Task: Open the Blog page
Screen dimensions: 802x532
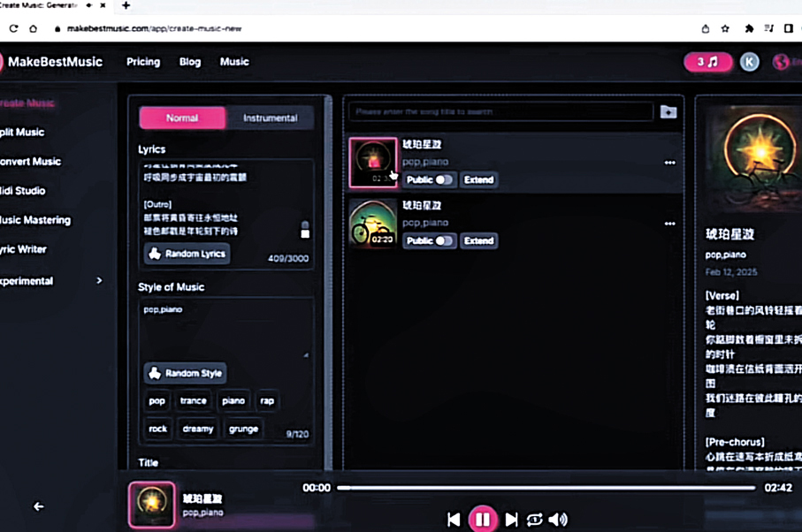Action: point(190,62)
